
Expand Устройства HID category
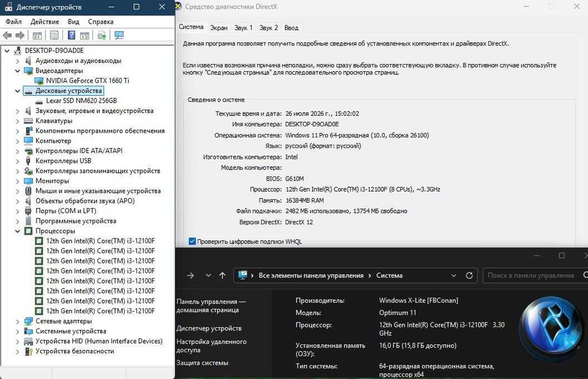pos(17,341)
